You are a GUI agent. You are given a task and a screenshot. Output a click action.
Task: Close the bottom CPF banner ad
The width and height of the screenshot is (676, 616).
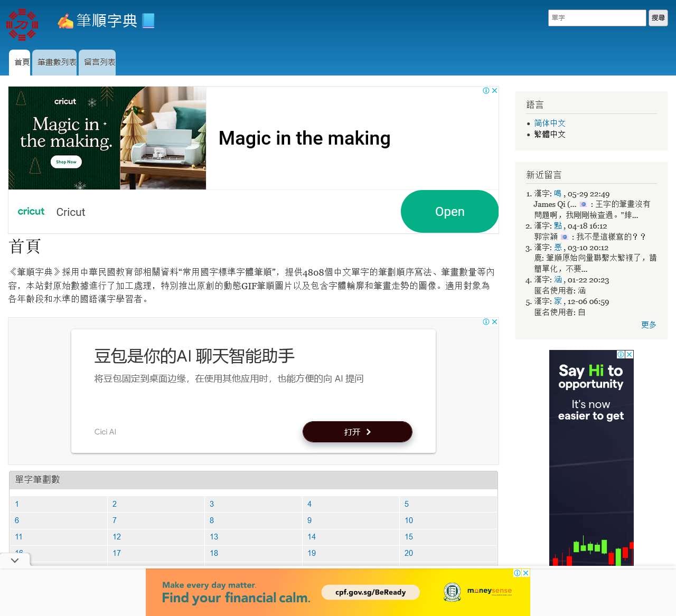[525, 573]
